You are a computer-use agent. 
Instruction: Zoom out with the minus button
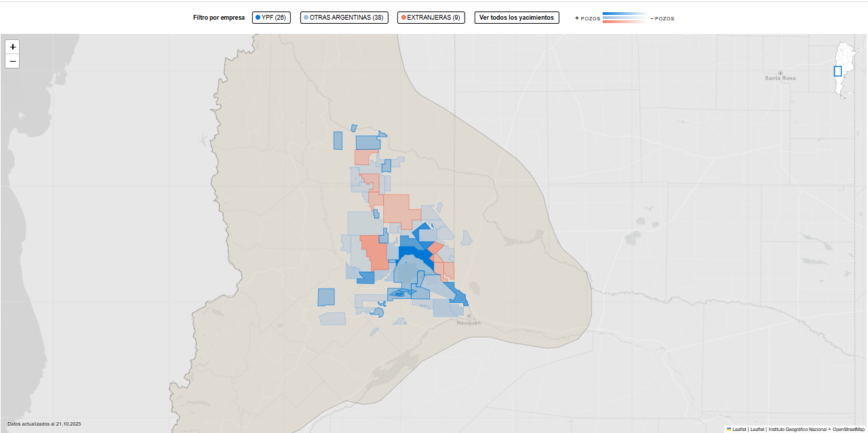click(x=12, y=61)
